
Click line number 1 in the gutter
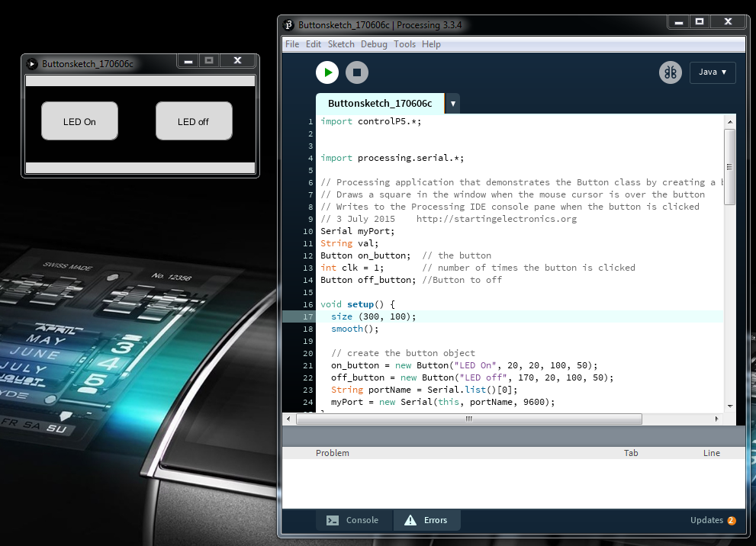click(310, 122)
